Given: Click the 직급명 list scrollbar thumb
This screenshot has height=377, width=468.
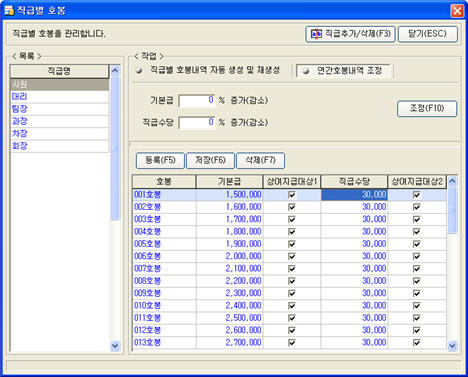Looking at the screenshot, I should pyautogui.click(x=115, y=148).
